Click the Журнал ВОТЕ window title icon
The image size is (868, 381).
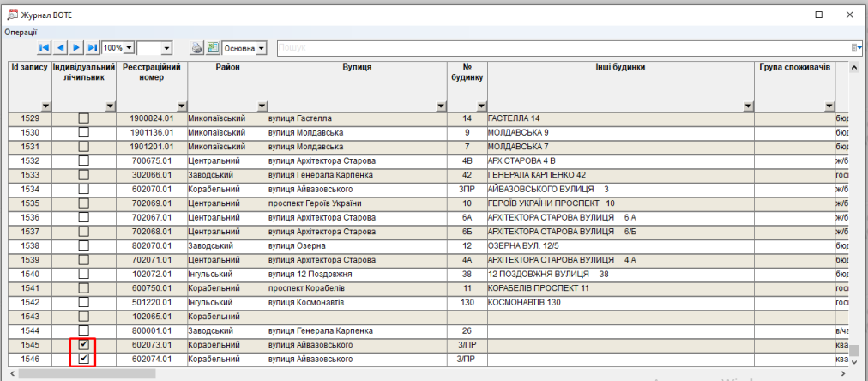click(12, 15)
